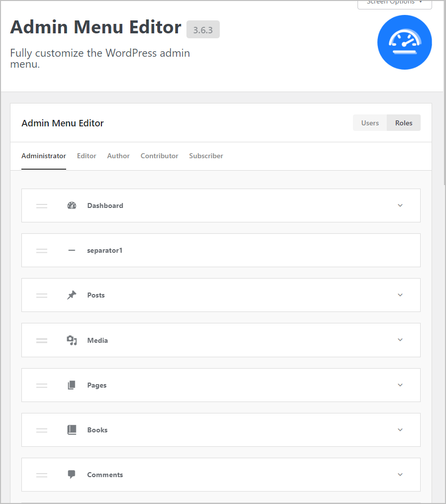Click the Dashboard gauge icon
446x504 pixels.
tap(72, 205)
